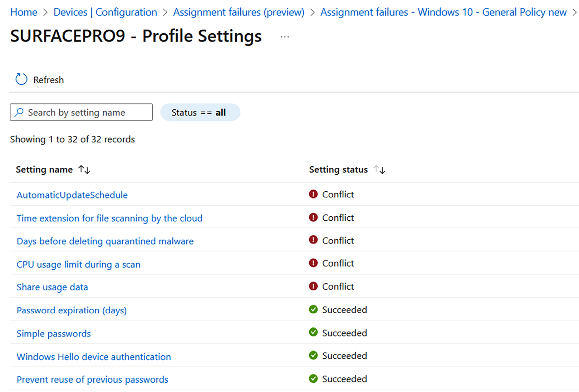Screen dimensions: 579x392
Task: Open Windows Hello device authentication setting
Action: coord(94,357)
